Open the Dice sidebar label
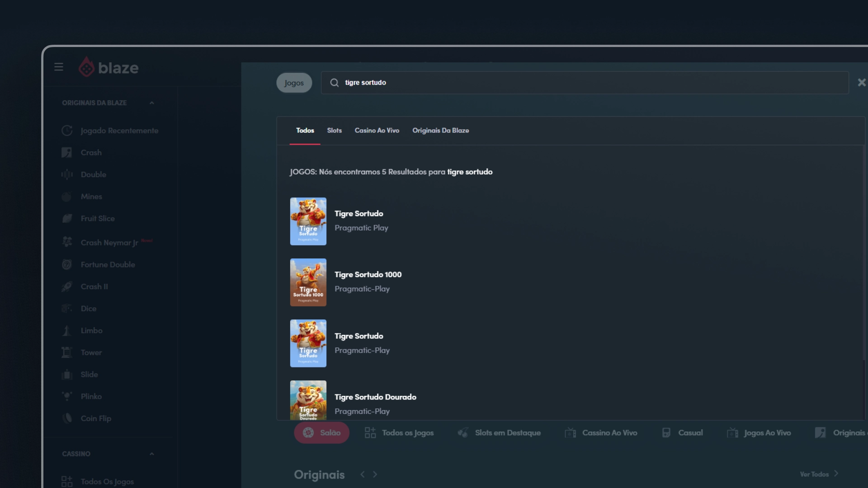The width and height of the screenshot is (868, 488). [89, 309]
